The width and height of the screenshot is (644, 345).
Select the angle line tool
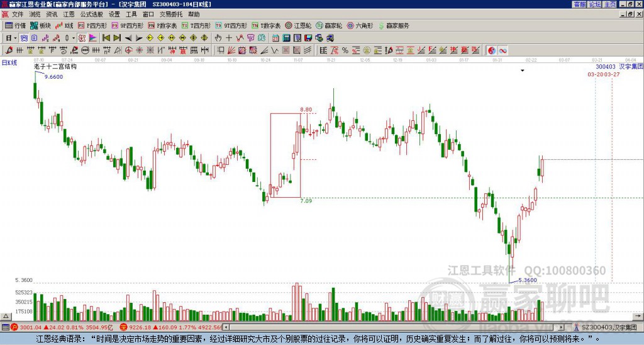pos(264,50)
